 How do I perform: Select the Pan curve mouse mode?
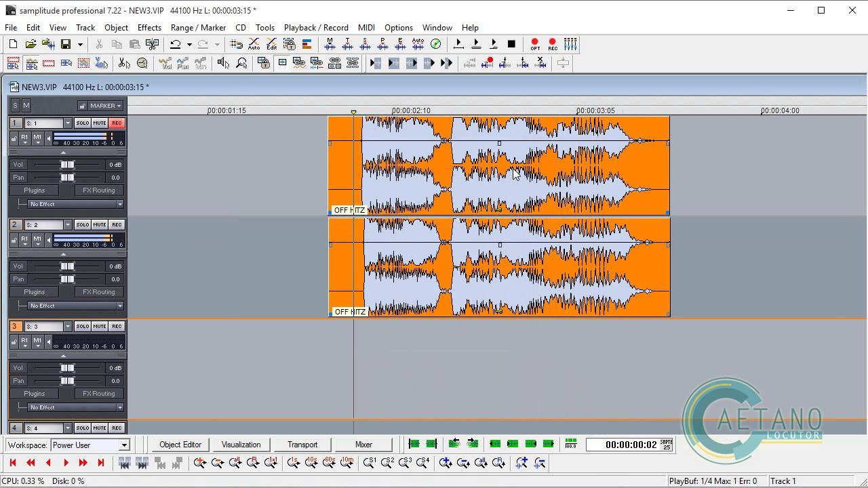pyautogui.click(x=182, y=63)
